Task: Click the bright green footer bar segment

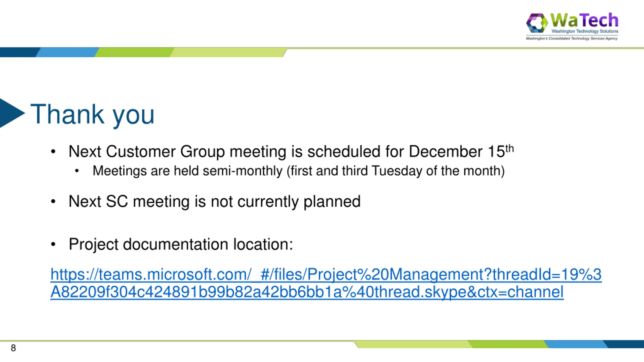Action: coord(508,344)
